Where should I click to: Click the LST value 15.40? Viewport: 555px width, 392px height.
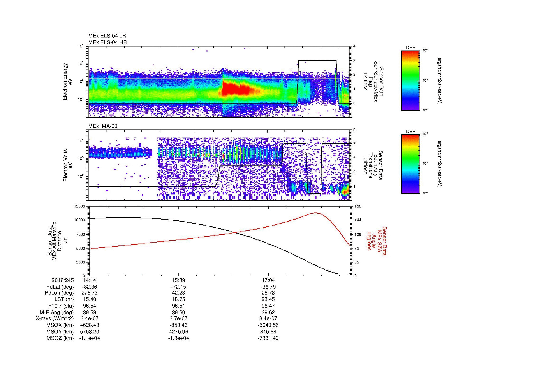point(89,300)
